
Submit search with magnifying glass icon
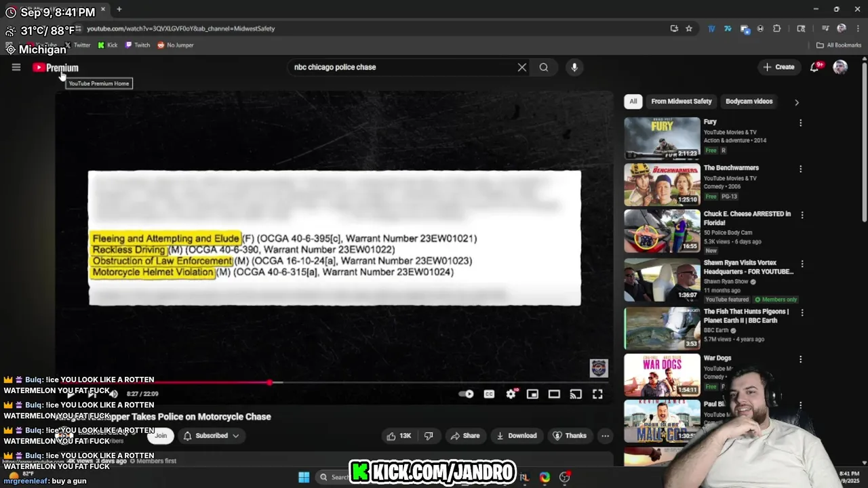[544, 67]
